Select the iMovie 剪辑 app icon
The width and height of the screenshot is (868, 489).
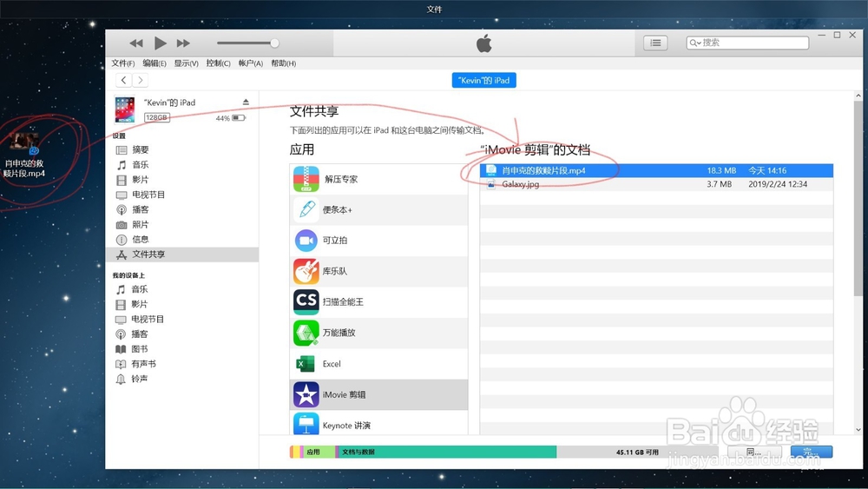pyautogui.click(x=306, y=395)
